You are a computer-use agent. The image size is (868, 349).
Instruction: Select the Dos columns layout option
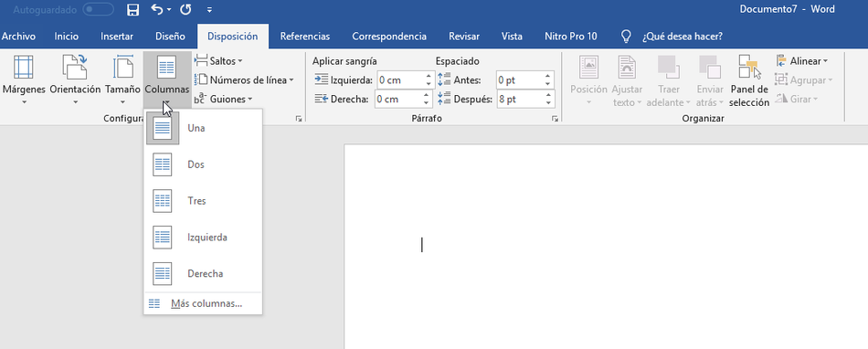[x=203, y=164]
